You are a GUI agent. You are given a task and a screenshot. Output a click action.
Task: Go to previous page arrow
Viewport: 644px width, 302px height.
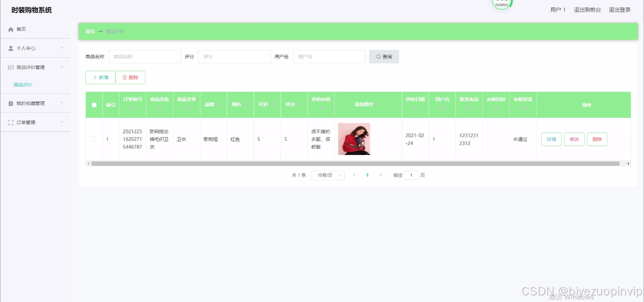[x=354, y=175]
